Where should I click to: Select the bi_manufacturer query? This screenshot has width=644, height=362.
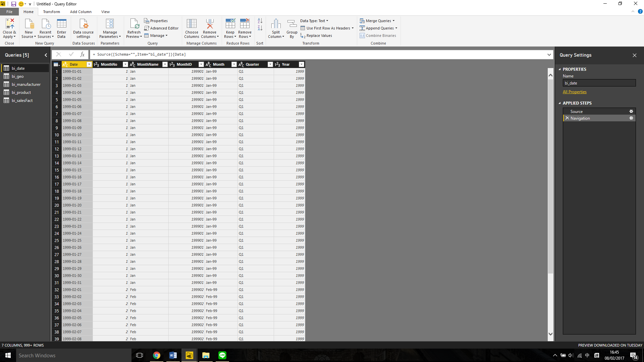pyautogui.click(x=25, y=84)
